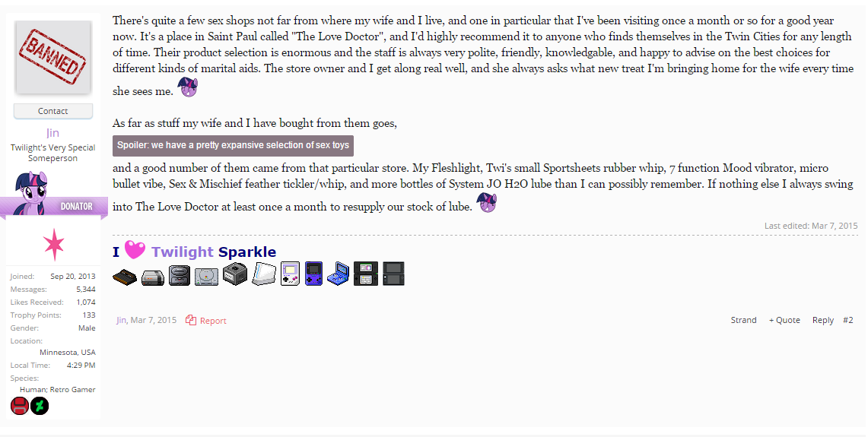
Task: Click the Report flag icon
Action: point(191,320)
